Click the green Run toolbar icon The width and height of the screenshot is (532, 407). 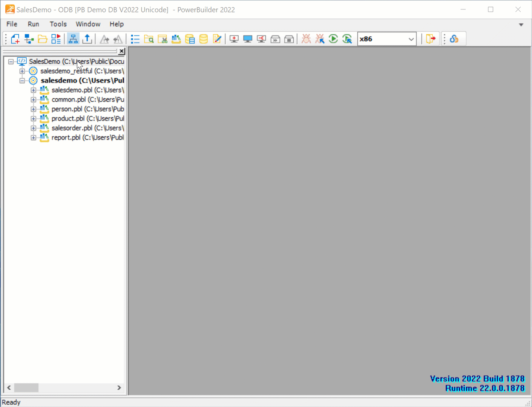tap(333, 39)
